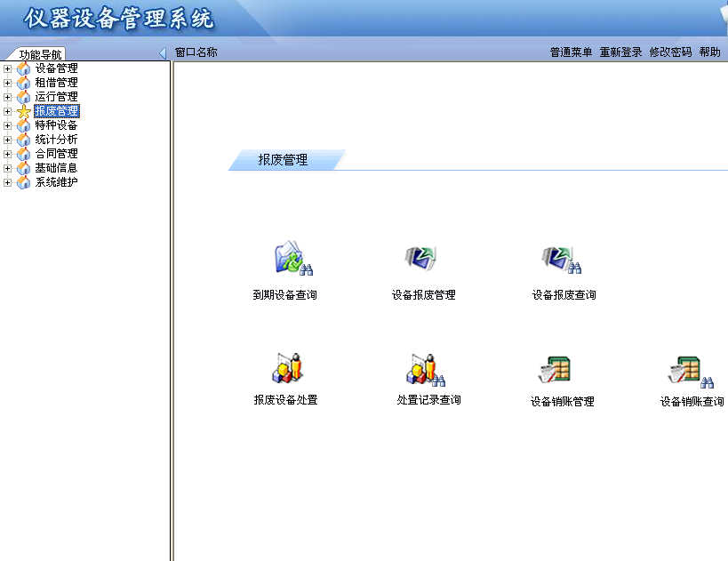728x561 pixels.
Task: Open the 设备报废管理 icon
Action: (420, 258)
